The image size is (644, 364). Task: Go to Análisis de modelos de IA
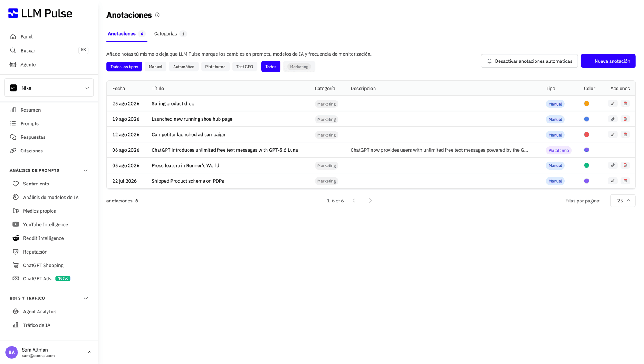[x=51, y=197]
